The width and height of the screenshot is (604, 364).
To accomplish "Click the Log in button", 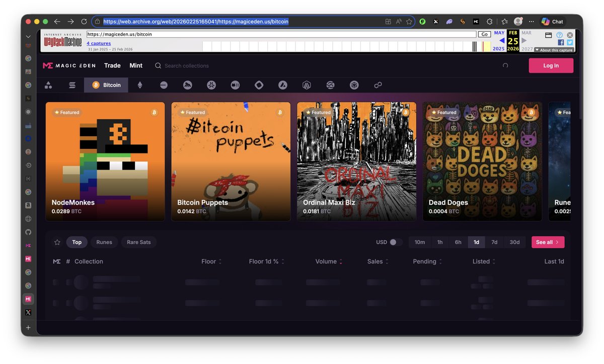I will pyautogui.click(x=551, y=65).
